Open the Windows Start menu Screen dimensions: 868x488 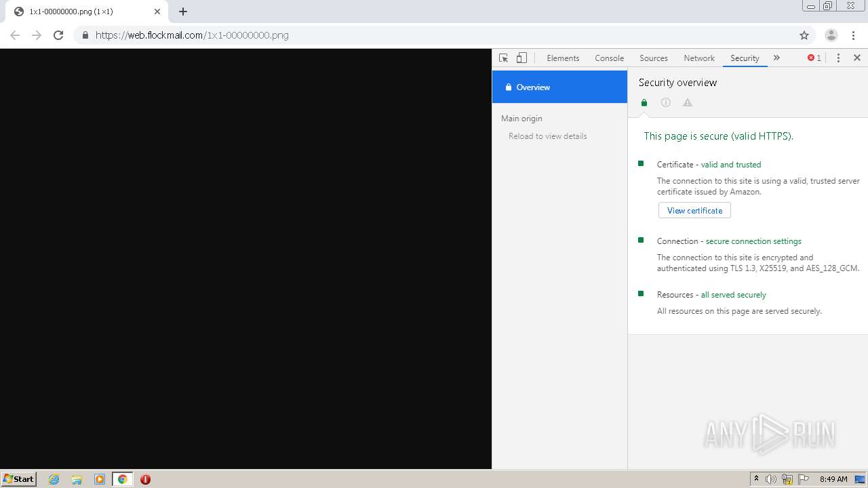pos(19,479)
